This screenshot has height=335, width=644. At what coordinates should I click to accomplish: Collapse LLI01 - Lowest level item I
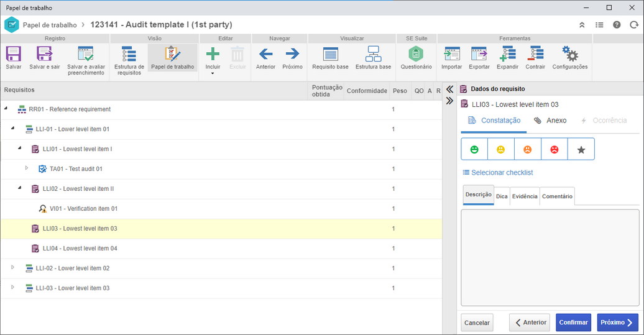click(x=20, y=148)
